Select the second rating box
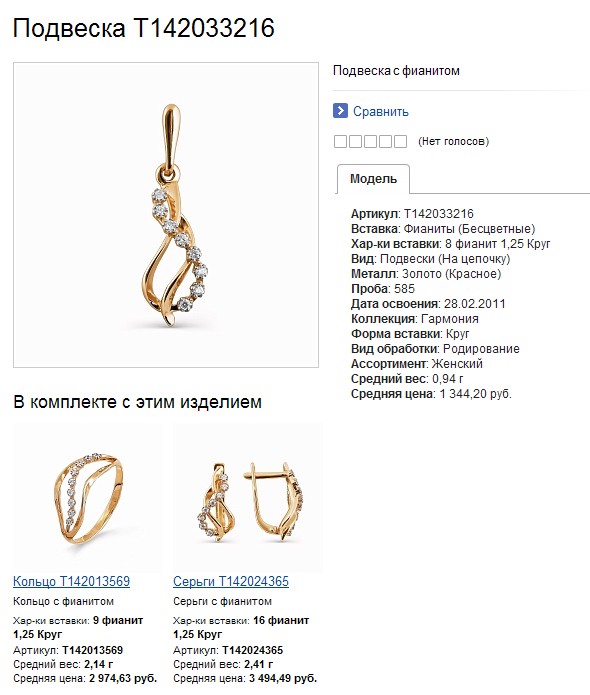 tap(355, 141)
